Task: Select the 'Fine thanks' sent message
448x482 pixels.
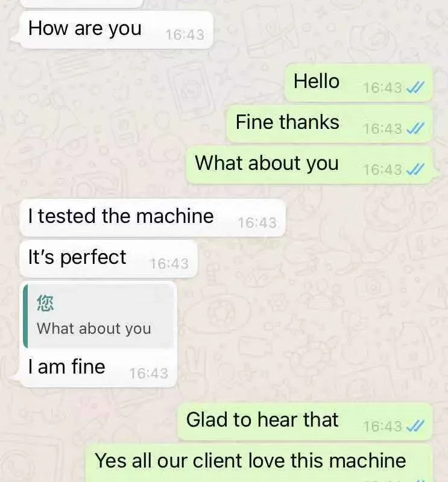Action: [x=330, y=124]
